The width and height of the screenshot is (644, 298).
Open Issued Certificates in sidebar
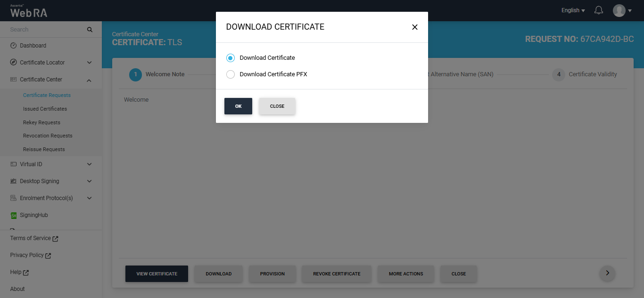(45, 109)
